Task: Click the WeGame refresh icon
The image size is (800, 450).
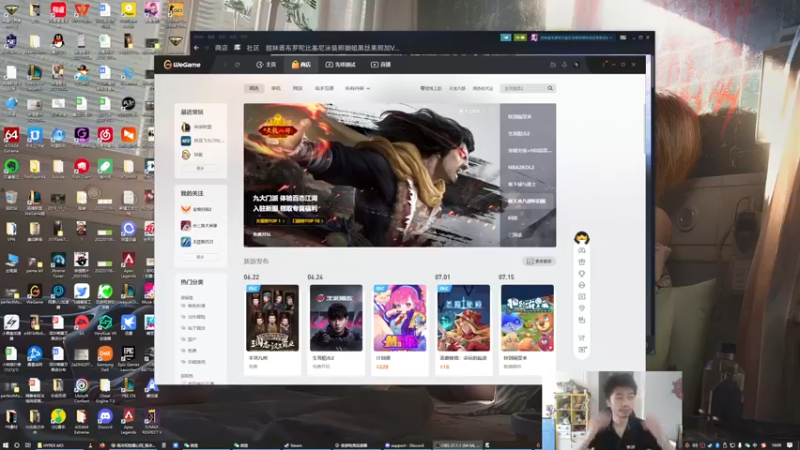Action: pyautogui.click(x=237, y=65)
